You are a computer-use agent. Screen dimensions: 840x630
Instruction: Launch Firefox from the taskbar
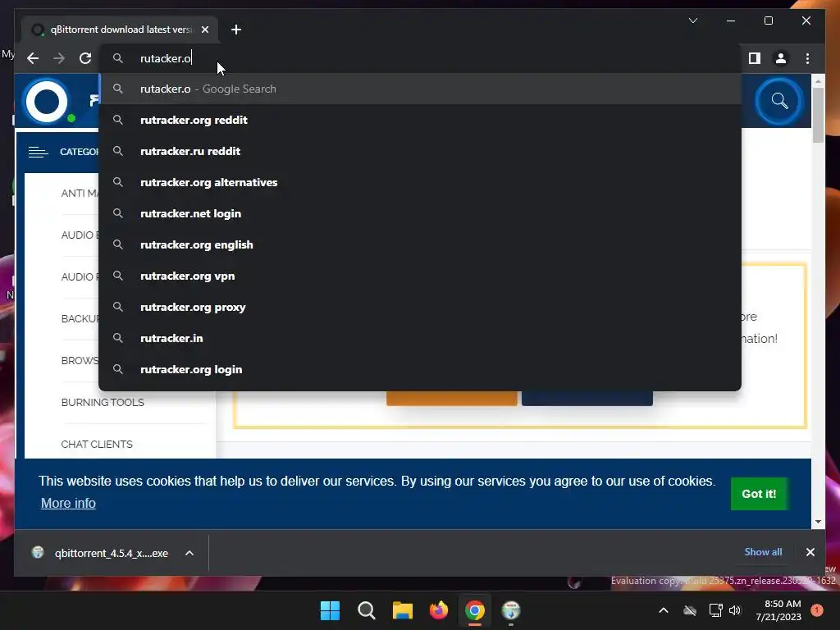pos(439,610)
